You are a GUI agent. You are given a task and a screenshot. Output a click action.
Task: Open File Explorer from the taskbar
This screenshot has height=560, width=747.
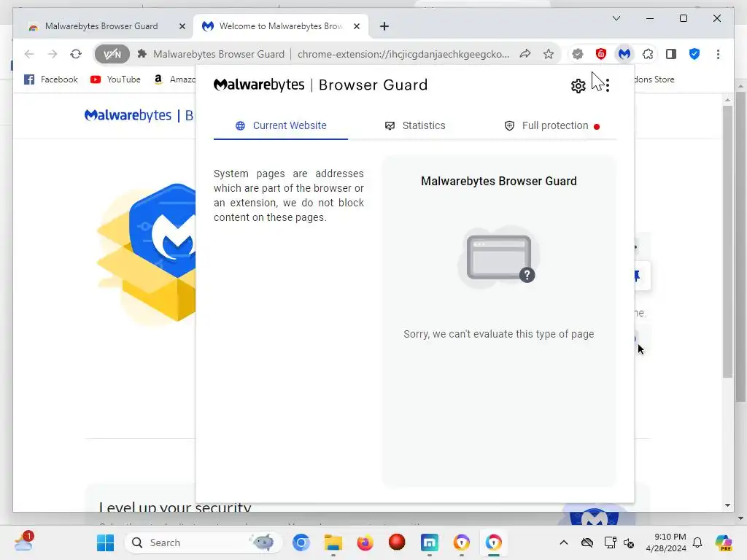(333, 542)
